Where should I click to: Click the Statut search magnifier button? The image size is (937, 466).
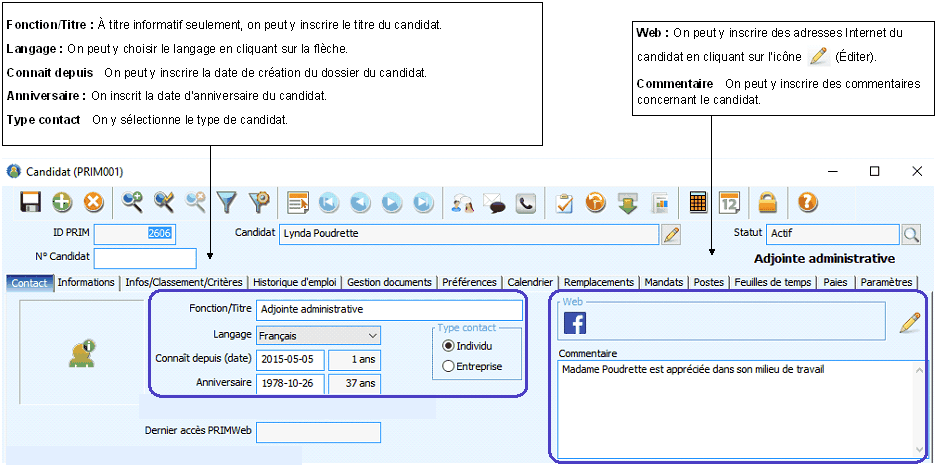point(911,234)
